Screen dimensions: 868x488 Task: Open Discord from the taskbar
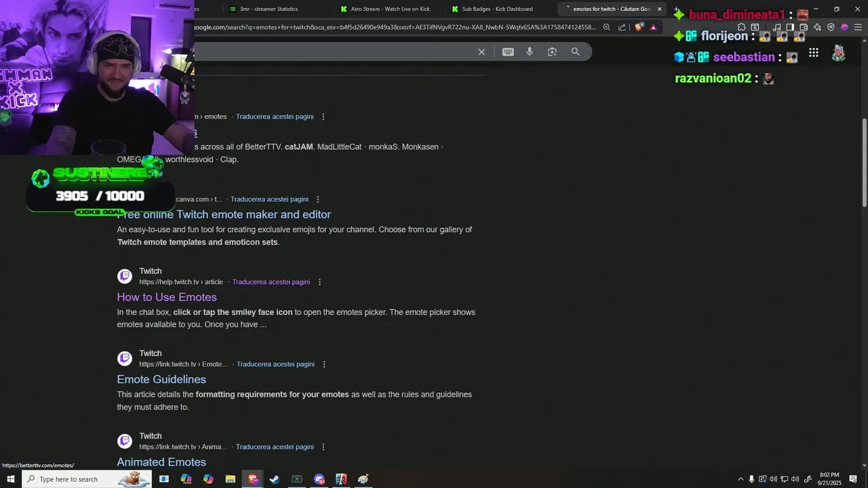[319, 479]
